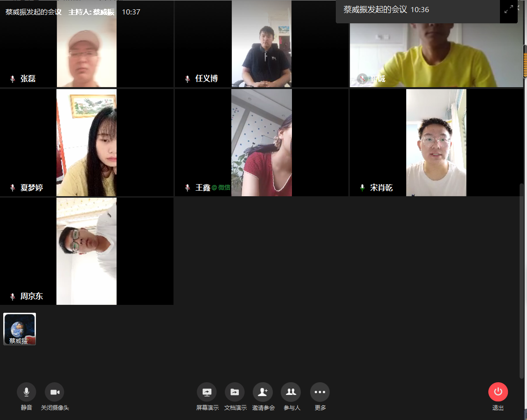The width and height of the screenshot is (527, 420).
Task: Click 周京东's microphone status icon
Action: pyautogui.click(x=13, y=296)
